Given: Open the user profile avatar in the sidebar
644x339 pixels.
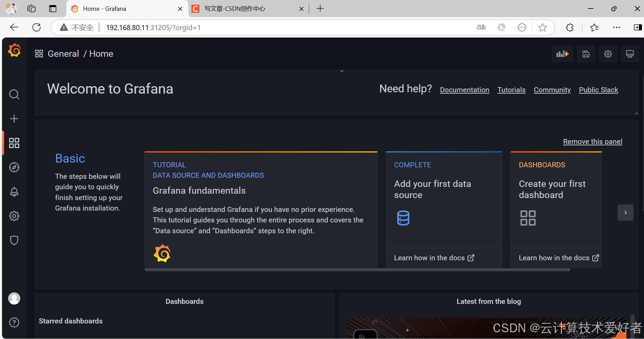Looking at the screenshot, I should tap(14, 298).
